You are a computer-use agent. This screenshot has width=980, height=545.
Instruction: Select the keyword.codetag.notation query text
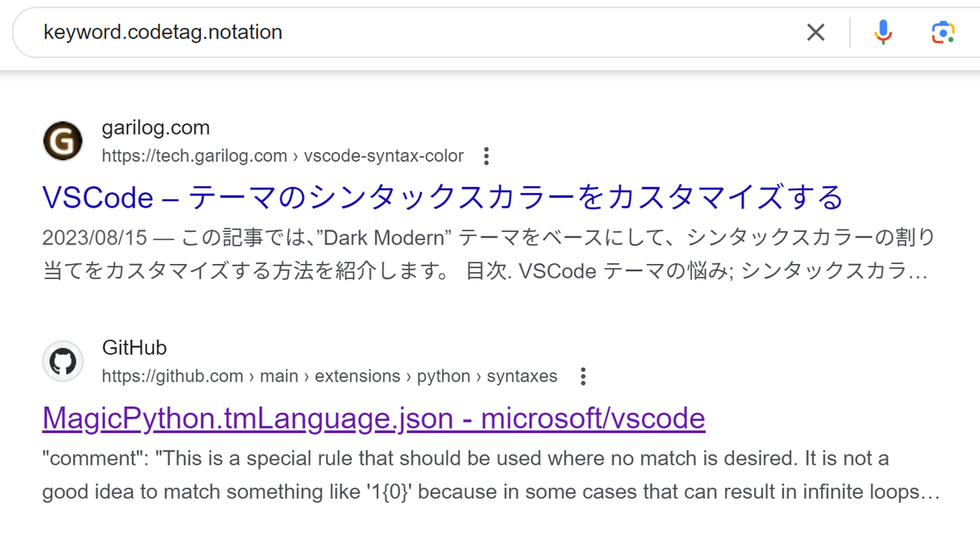(x=163, y=32)
